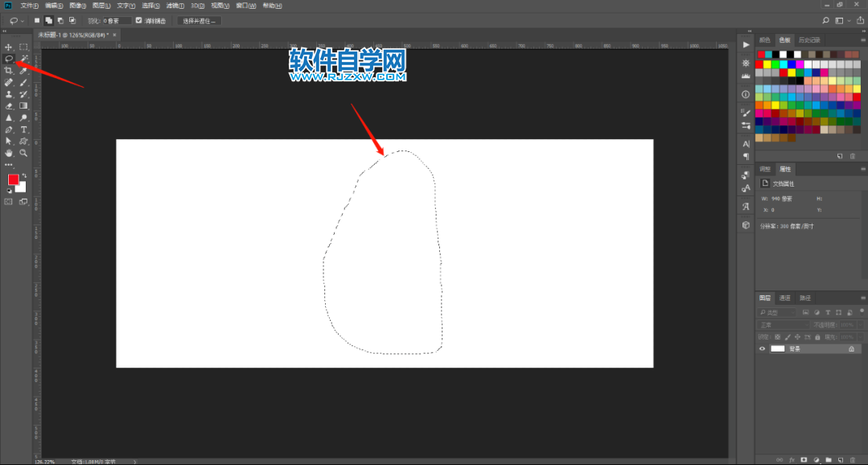Viewport: 868px width, 465px height.
Task: Open the Layers panel flyout menu
Action: tap(862, 298)
